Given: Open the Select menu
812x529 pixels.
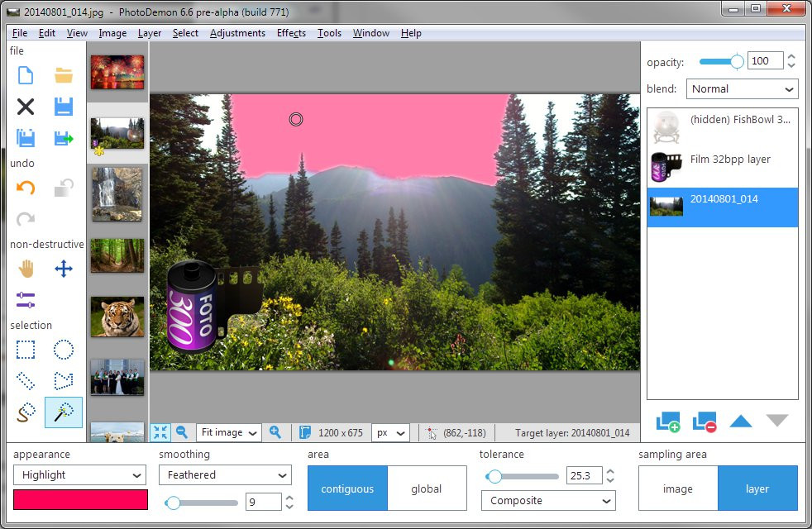Looking at the screenshot, I should [x=185, y=32].
